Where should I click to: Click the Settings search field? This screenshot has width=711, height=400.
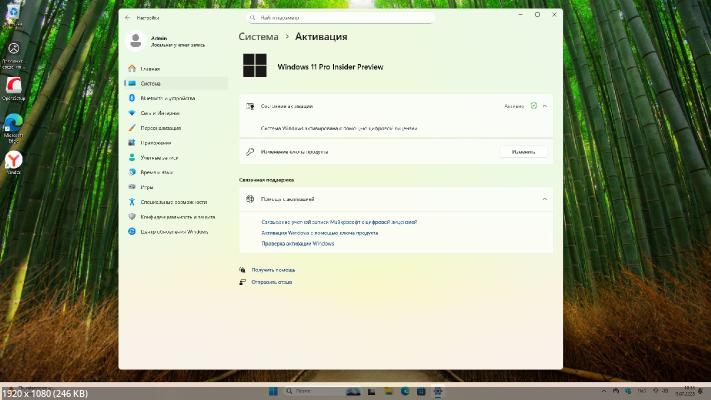pos(341,18)
